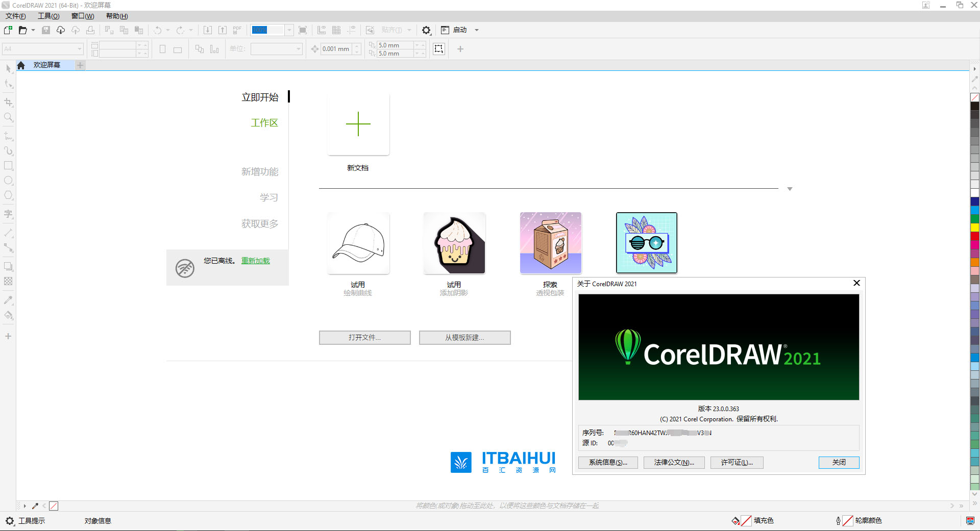Select the Rectangle tool

[8, 166]
